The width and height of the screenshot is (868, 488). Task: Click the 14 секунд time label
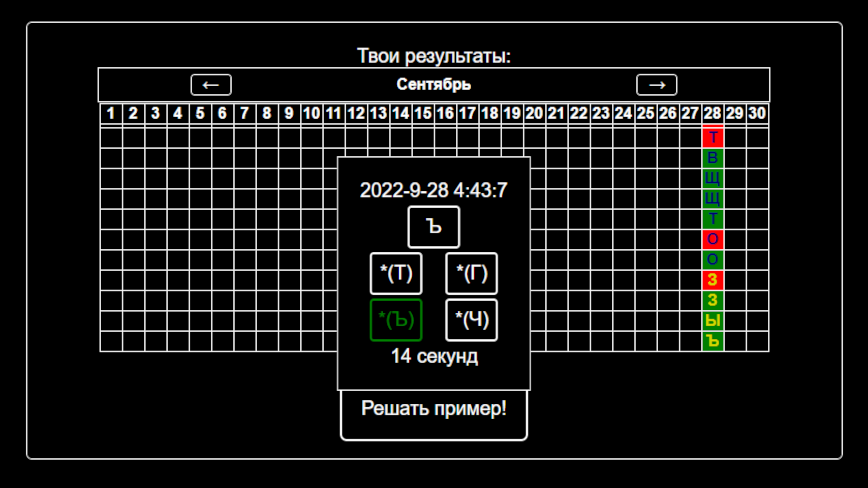coord(434,357)
